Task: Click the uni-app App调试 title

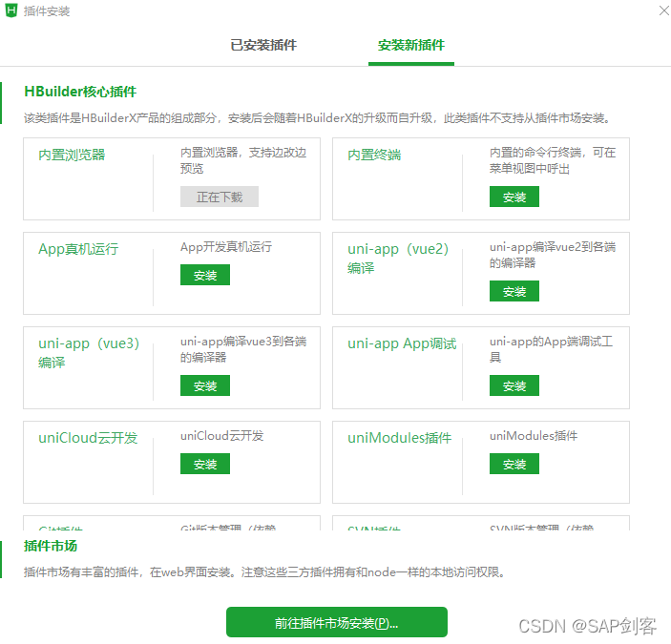Action: (x=402, y=343)
